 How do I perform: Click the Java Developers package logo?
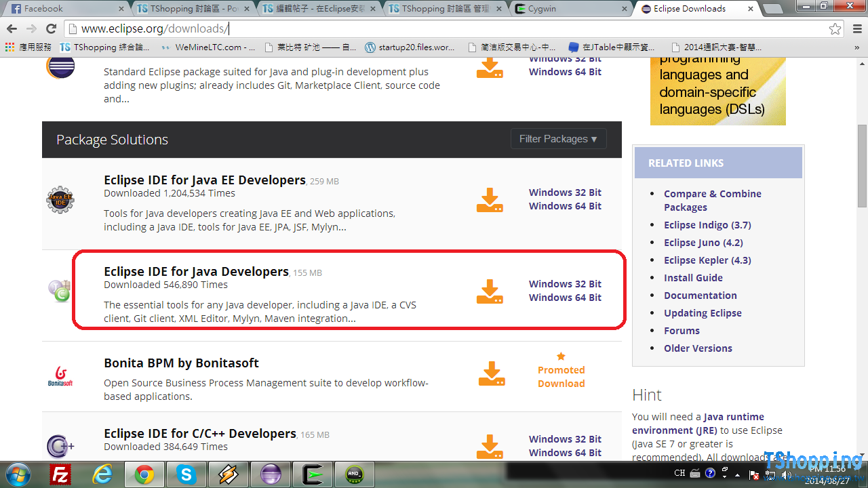click(x=60, y=291)
